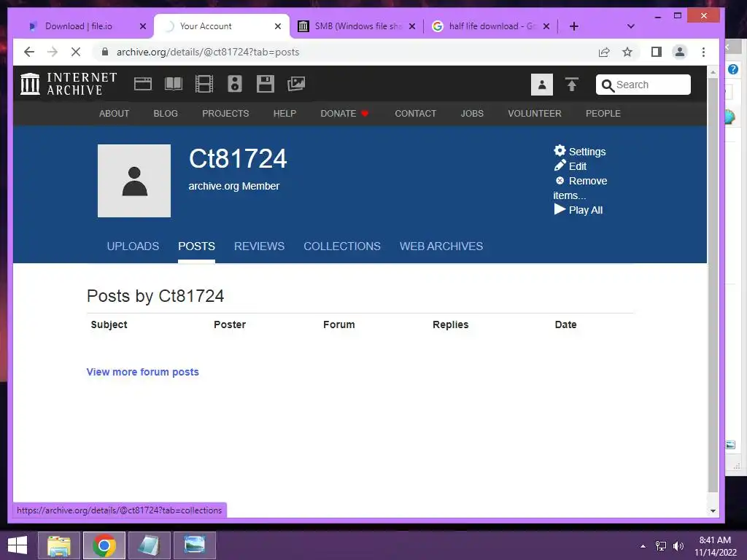Viewport: 747px width, 560px height.
Task: Open the Audio speaker icon
Action: point(235,85)
